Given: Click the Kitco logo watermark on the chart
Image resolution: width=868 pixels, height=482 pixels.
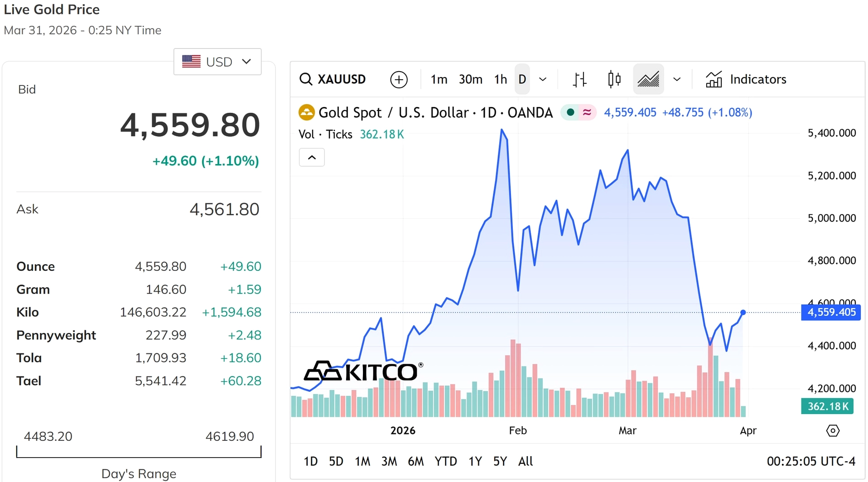Looking at the screenshot, I should coord(362,370).
